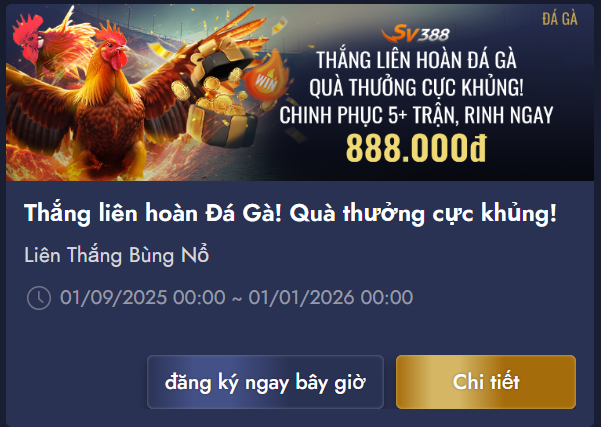Click the flaming WIN badge icon
Screen dimensions: 601x427
point(267,76)
